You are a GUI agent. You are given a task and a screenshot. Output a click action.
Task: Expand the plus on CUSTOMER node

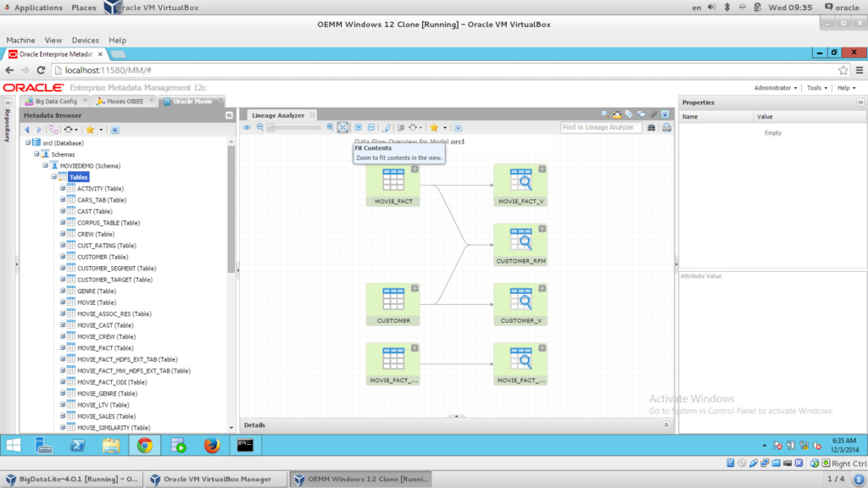415,288
